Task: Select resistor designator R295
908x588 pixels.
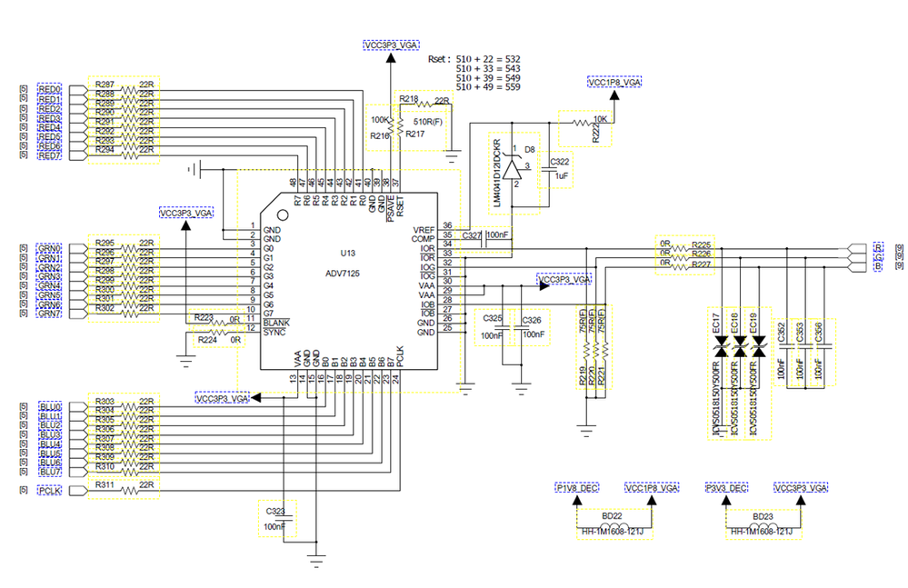Action: 105,243
